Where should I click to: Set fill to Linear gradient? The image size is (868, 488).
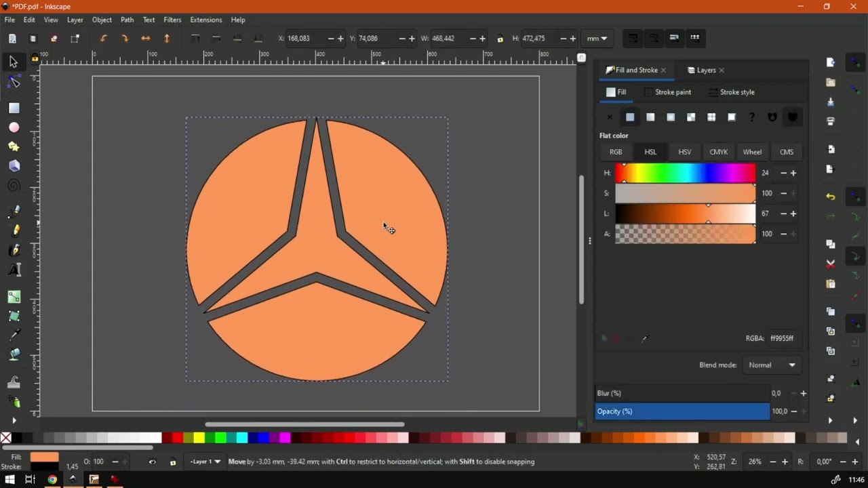[650, 117]
